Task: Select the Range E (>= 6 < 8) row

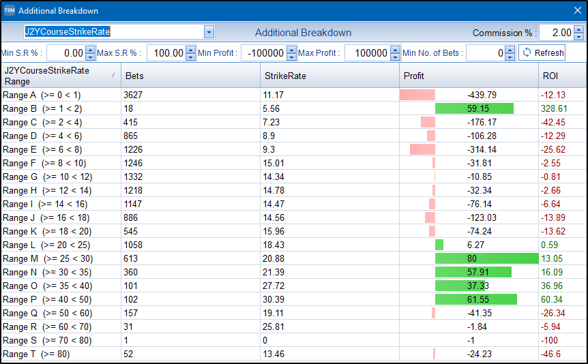Action: [293, 149]
